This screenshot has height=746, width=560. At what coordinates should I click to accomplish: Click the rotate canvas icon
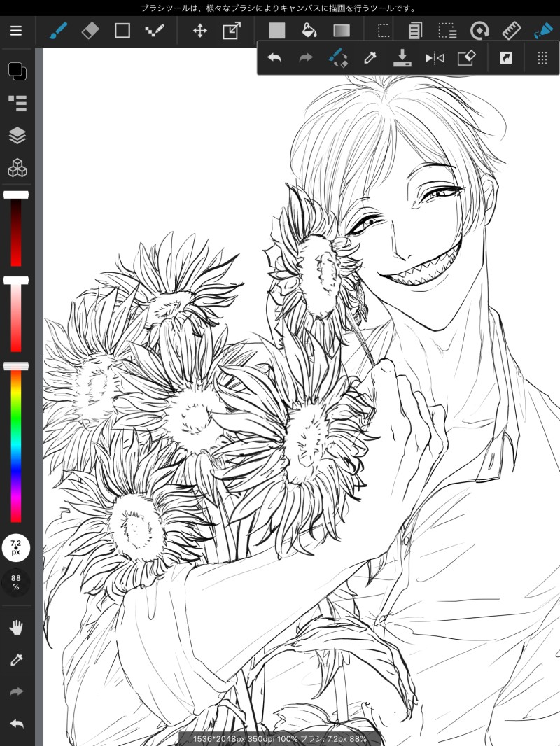pos(479,31)
